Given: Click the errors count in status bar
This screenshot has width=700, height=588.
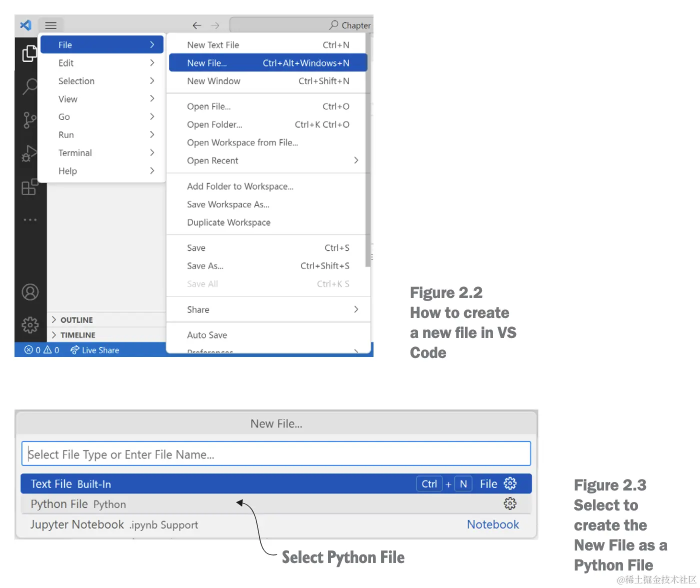Looking at the screenshot, I should (32, 350).
